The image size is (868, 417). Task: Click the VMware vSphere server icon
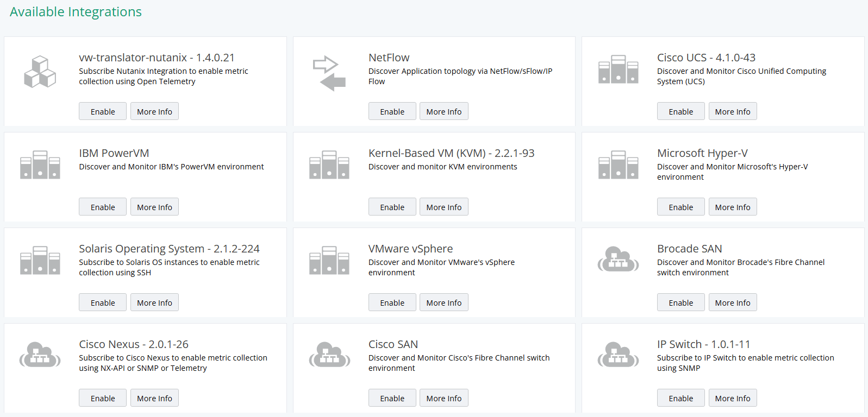point(329,260)
